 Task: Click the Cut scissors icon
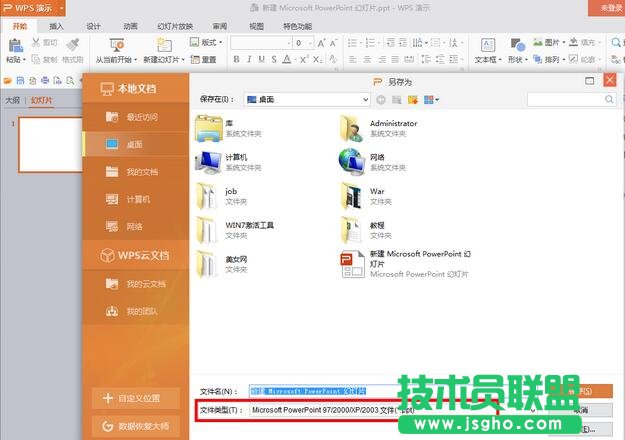click(x=36, y=42)
